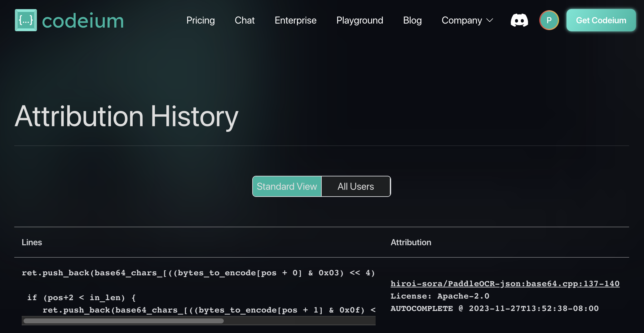This screenshot has height=333, width=644.
Task: Click the code line containing '& 0x0f)'
Action: [209, 310]
